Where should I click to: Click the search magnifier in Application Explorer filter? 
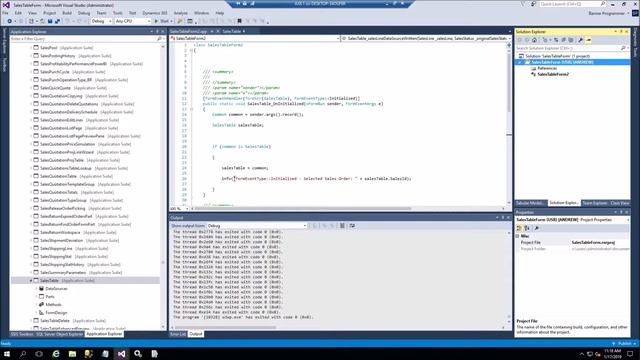tap(159, 39)
